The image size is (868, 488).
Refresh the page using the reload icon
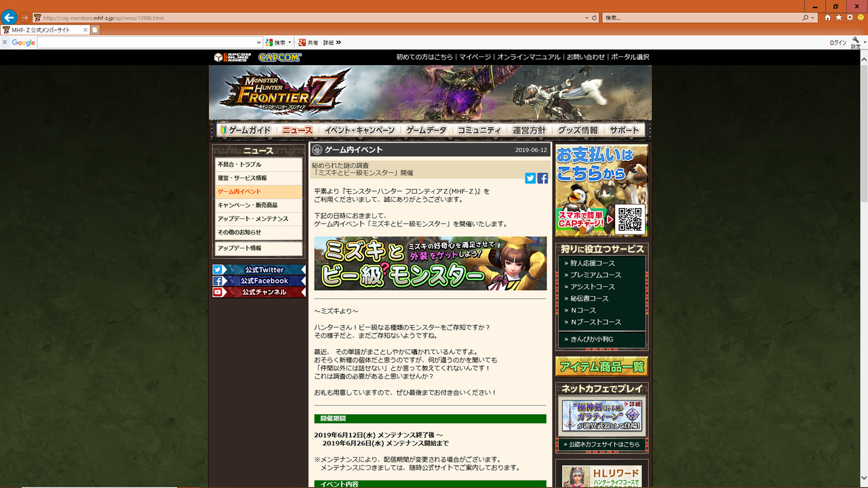[x=595, y=18]
